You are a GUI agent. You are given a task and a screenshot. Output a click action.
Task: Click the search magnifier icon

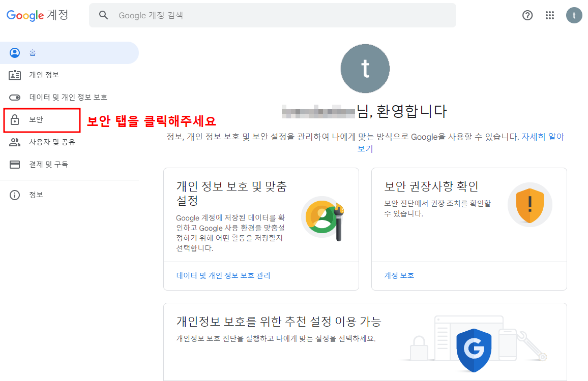coord(103,15)
